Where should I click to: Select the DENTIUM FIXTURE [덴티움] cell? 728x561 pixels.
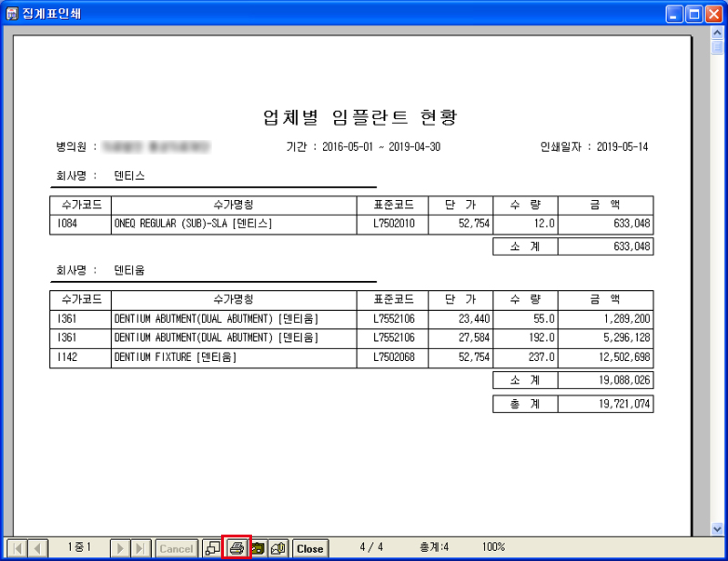[x=175, y=357]
